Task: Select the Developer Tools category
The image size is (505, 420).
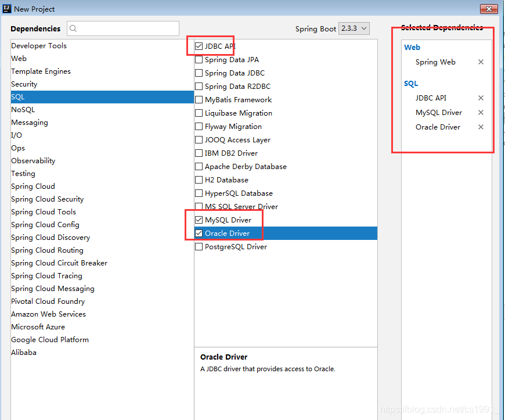Action: click(x=102, y=46)
